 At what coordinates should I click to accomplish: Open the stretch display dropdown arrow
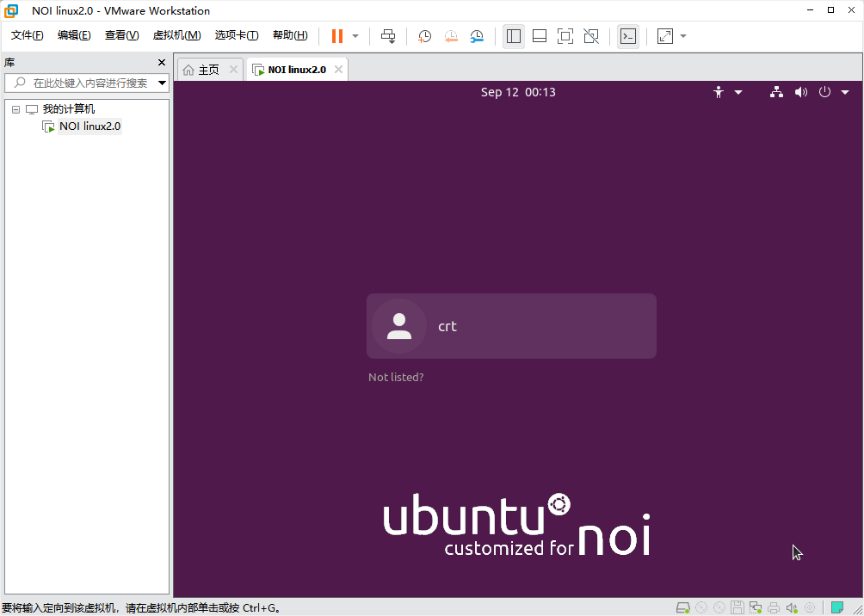[x=683, y=36]
